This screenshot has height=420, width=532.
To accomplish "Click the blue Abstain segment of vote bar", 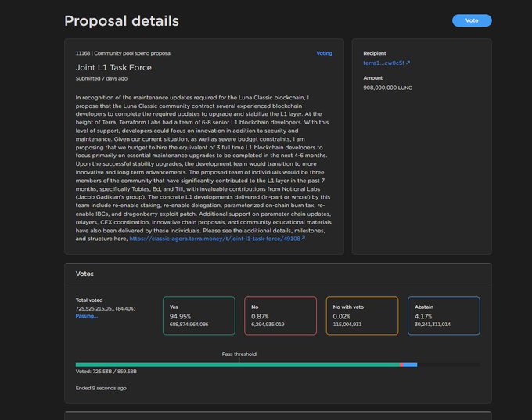I will [410, 364].
